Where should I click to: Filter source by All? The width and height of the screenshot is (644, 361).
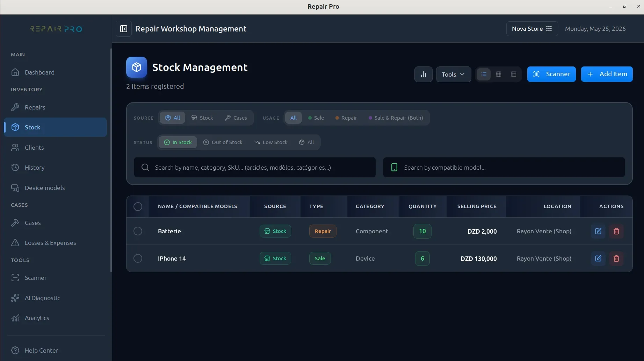pos(172,118)
